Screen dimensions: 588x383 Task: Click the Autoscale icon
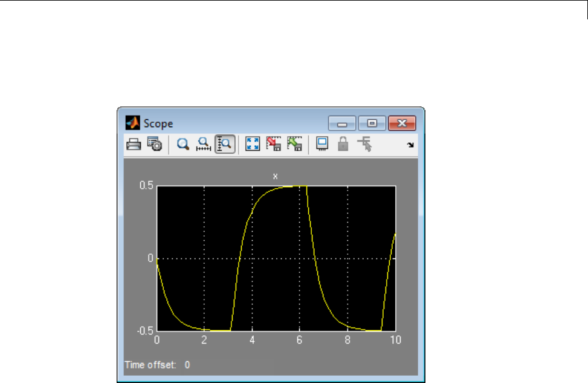[253, 144]
